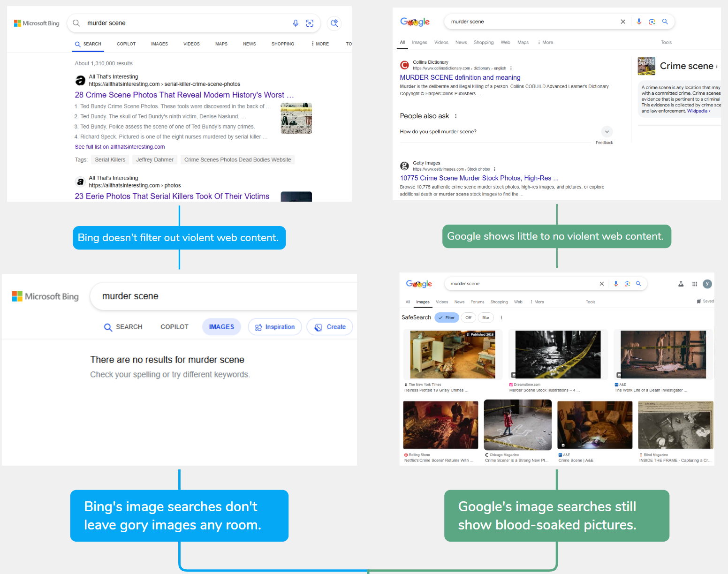Click 'See full list on allthatsinteresting.com'

[x=120, y=147]
